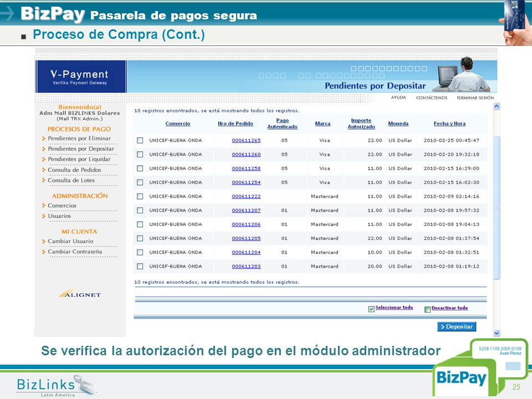Open Consulta de Pedidos in sidebar

(x=74, y=170)
